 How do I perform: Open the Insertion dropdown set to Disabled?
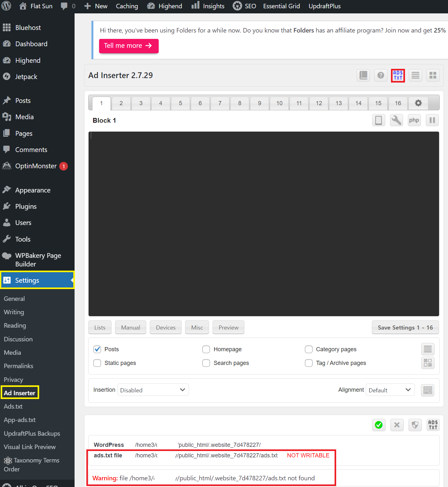coord(153,390)
